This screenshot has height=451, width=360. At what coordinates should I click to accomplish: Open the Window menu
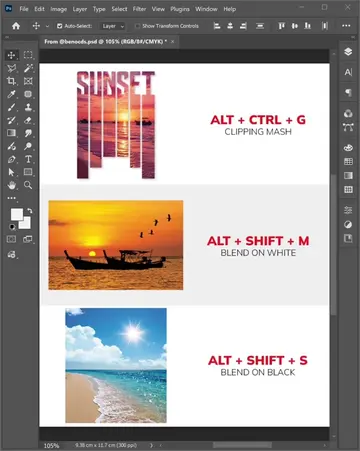click(206, 9)
